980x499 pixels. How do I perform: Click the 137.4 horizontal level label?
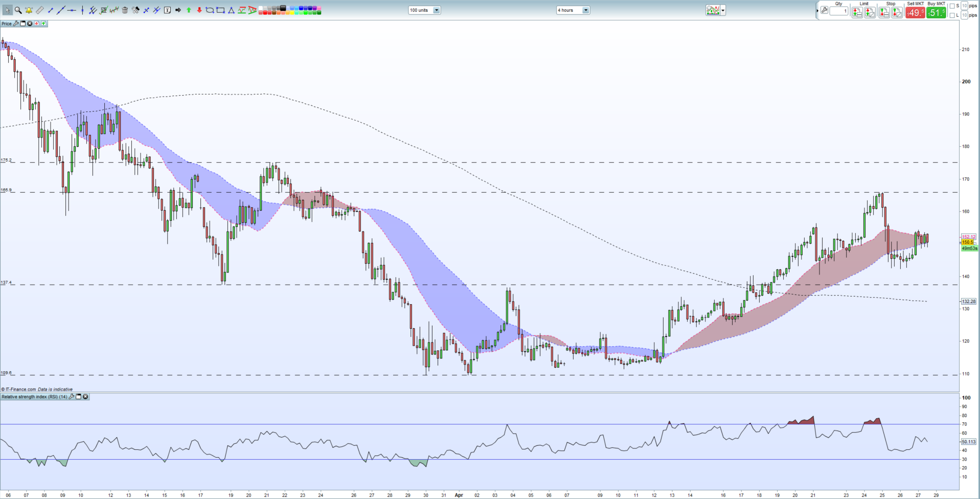(x=6, y=282)
